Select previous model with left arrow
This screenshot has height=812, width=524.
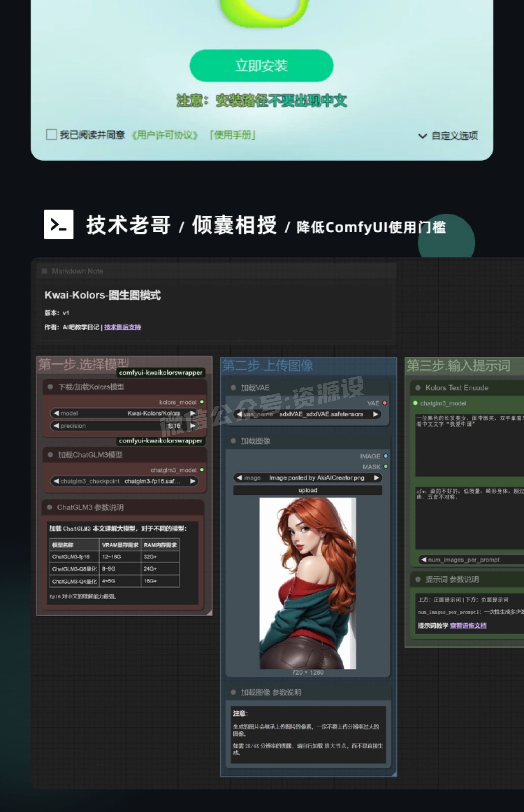click(x=56, y=413)
